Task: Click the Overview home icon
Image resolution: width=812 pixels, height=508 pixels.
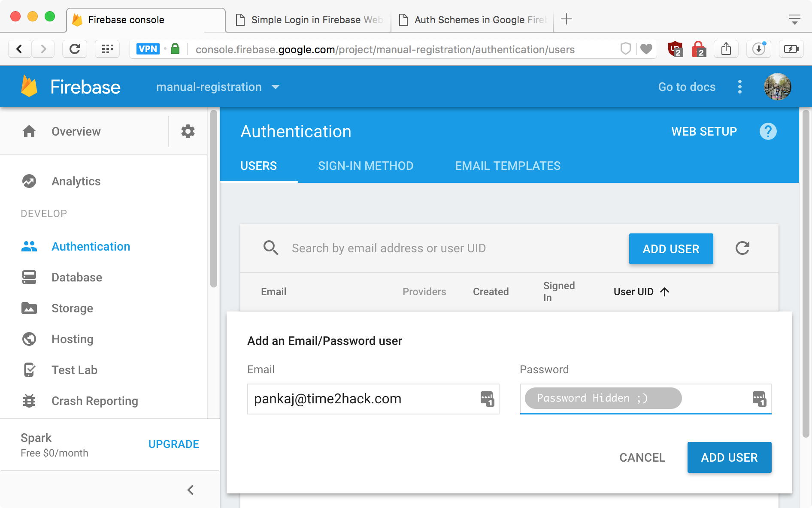Action: point(29,131)
